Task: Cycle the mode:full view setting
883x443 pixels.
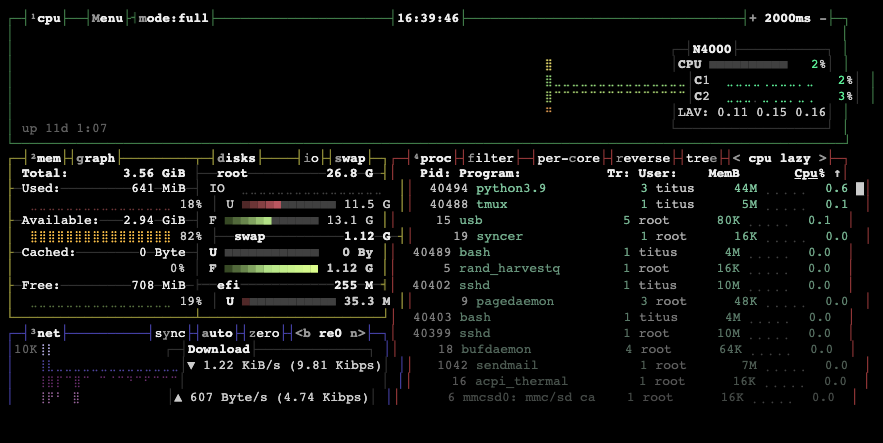Action: [173, 18]
